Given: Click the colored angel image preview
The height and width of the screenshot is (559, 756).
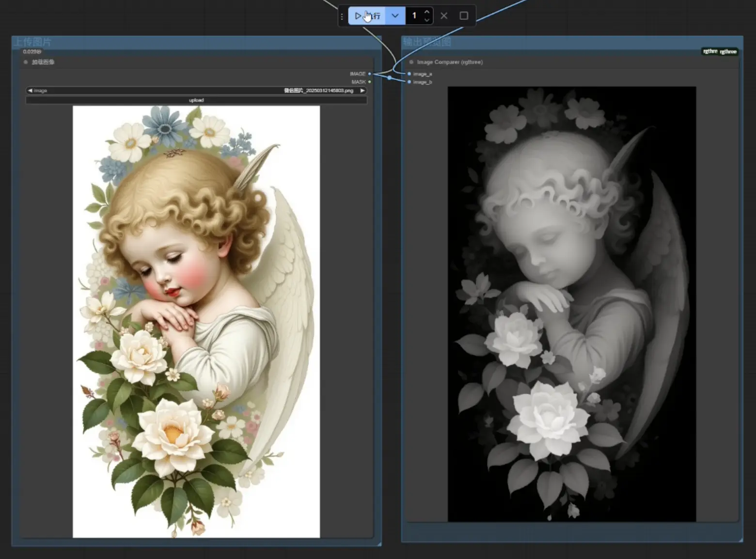Looking at the screenshot, I should [x=196, y=322].
